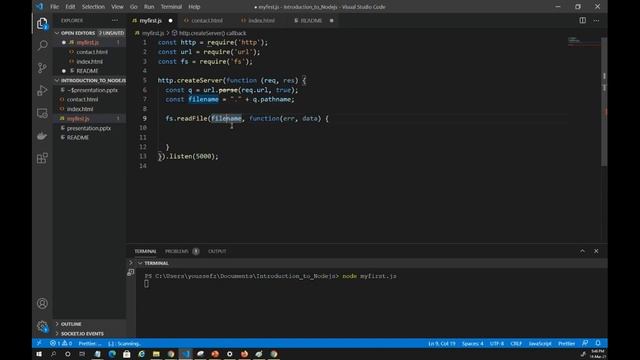The image size is (640, 360).
Task: Split the editor to the right
Action: (x=582, y=20)
